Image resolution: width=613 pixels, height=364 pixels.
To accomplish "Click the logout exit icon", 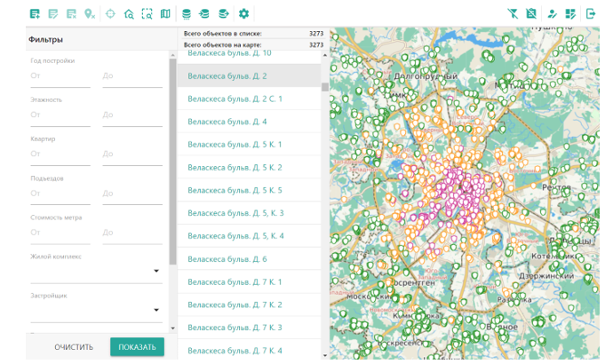I will tap(591, 13).
